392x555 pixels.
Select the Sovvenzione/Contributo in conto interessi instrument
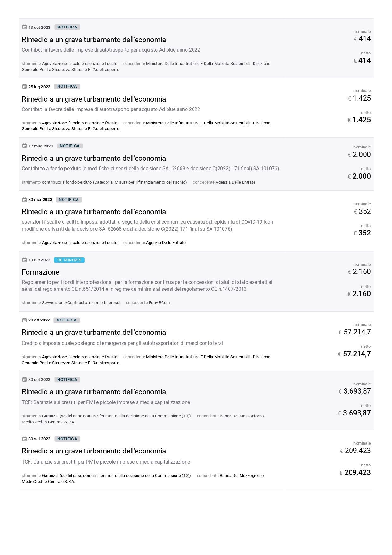[x=81, y=303]
